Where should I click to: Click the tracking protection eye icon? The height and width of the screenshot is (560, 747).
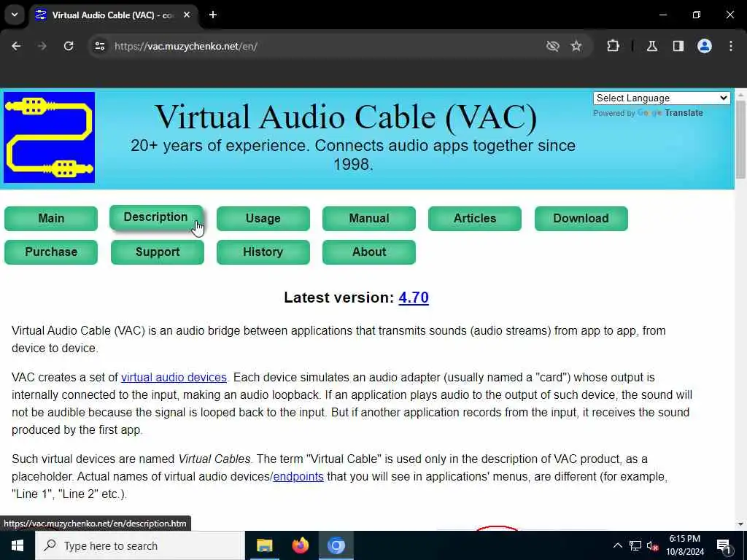click(553, 46)
